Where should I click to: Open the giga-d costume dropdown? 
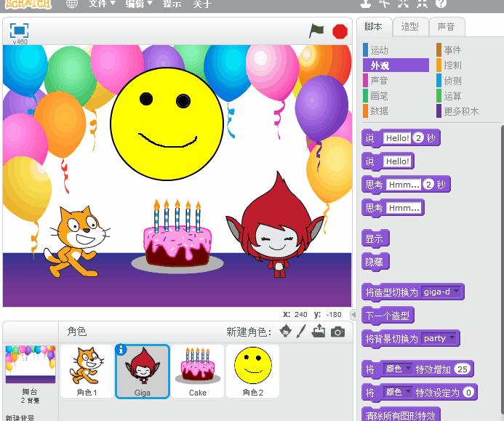(441, 292)
